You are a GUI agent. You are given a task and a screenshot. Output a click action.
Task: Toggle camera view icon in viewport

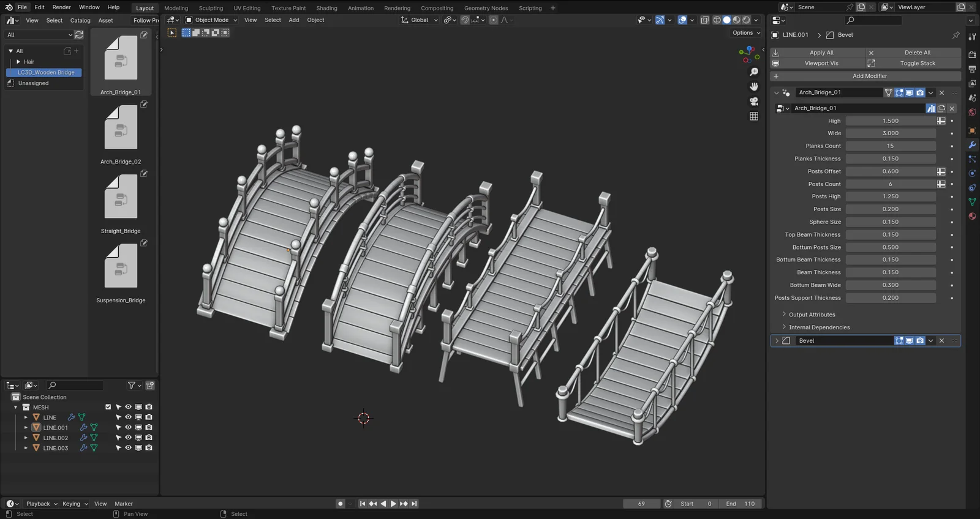[754, 102]
